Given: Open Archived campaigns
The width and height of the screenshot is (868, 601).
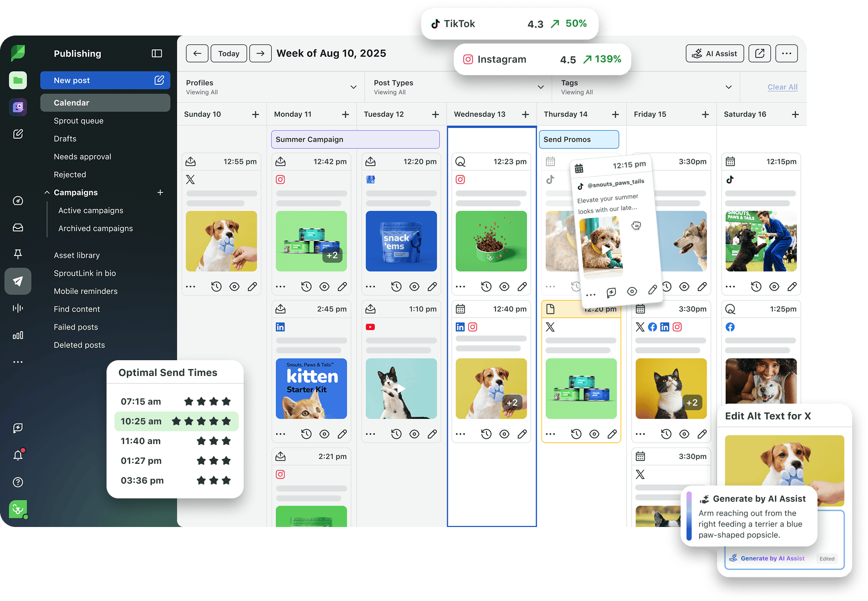Looking at the screenshot, I should [x=96, y=228].
